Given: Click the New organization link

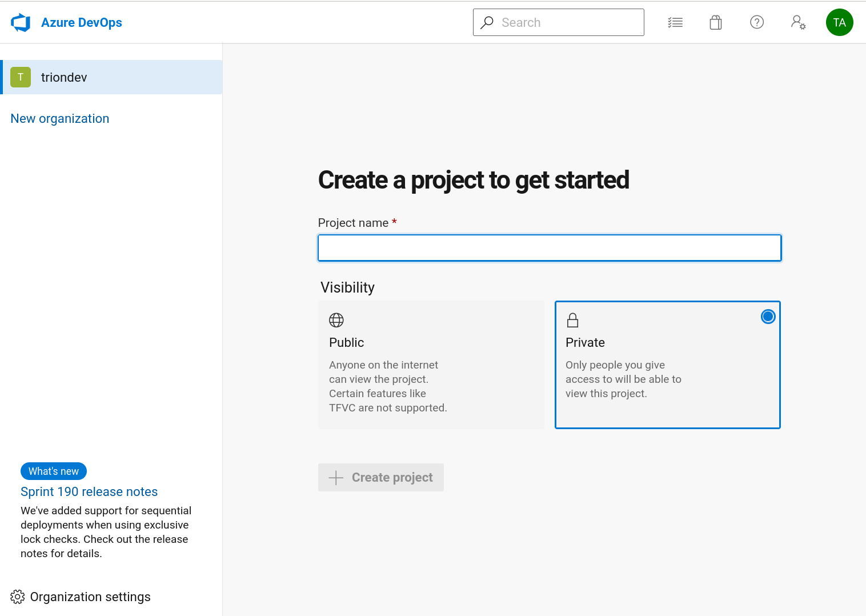Looking at the screenshot, I should pyautogui.click(x=60, y=118).
